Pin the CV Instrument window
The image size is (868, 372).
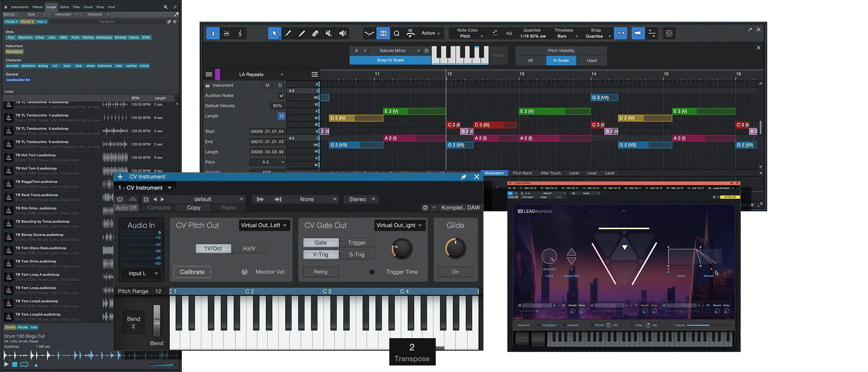pyautogui.click(x=463, y=177)
